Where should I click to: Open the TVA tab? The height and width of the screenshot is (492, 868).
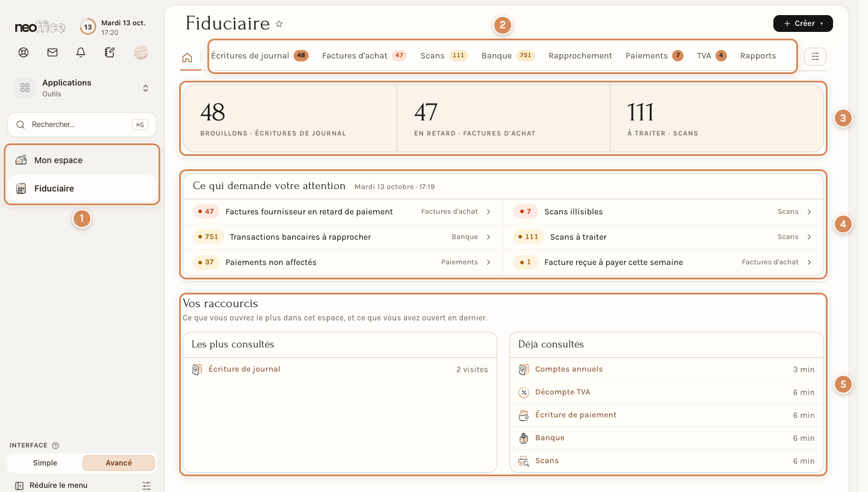click(712, 56)
